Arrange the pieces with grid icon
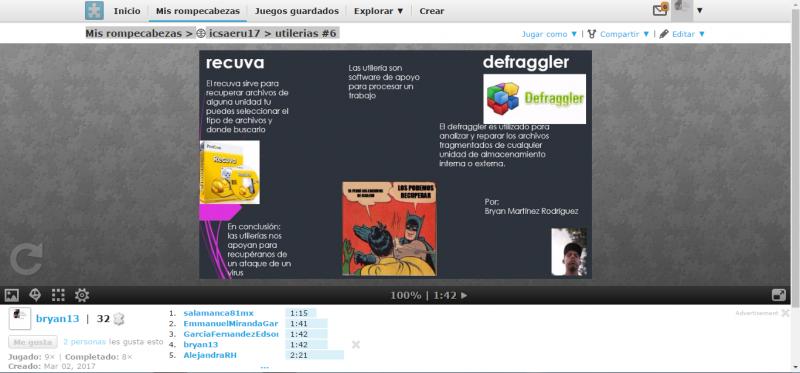Viewport: 800px width, 373px height. [58, 295]
